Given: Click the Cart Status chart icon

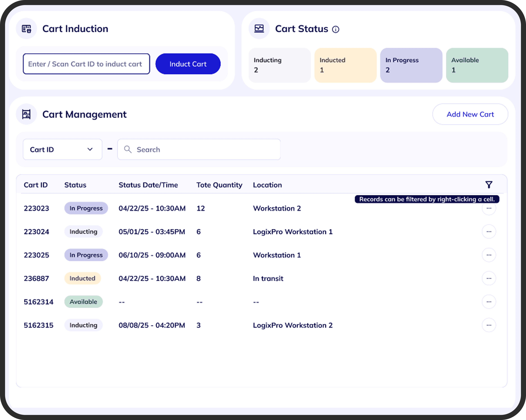Looking at the screenshot, I should point(259,29).
